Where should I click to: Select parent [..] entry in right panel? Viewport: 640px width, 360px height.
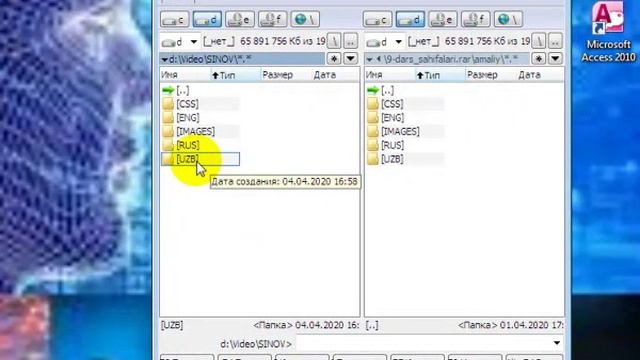click(381, 90)
